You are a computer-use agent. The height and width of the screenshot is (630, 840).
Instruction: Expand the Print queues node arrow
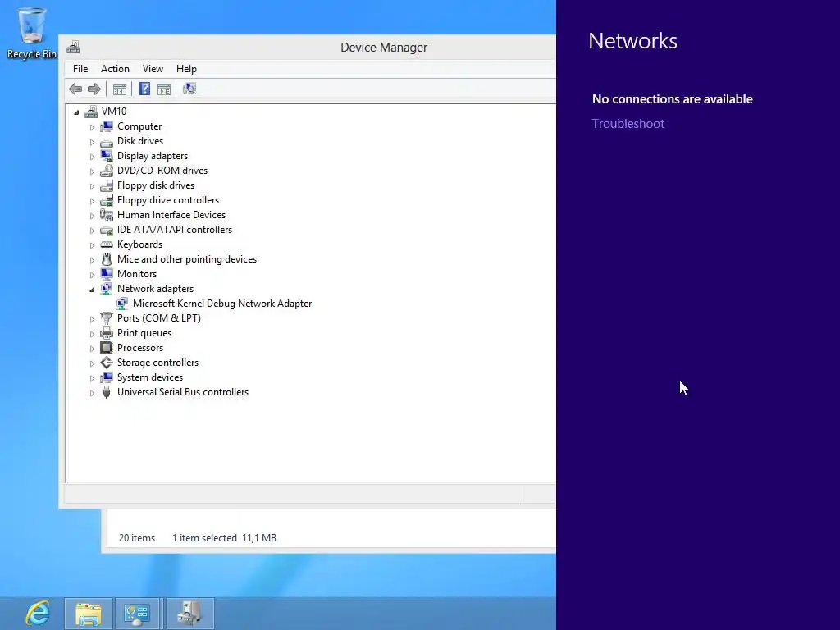click(x=92, y=334)
